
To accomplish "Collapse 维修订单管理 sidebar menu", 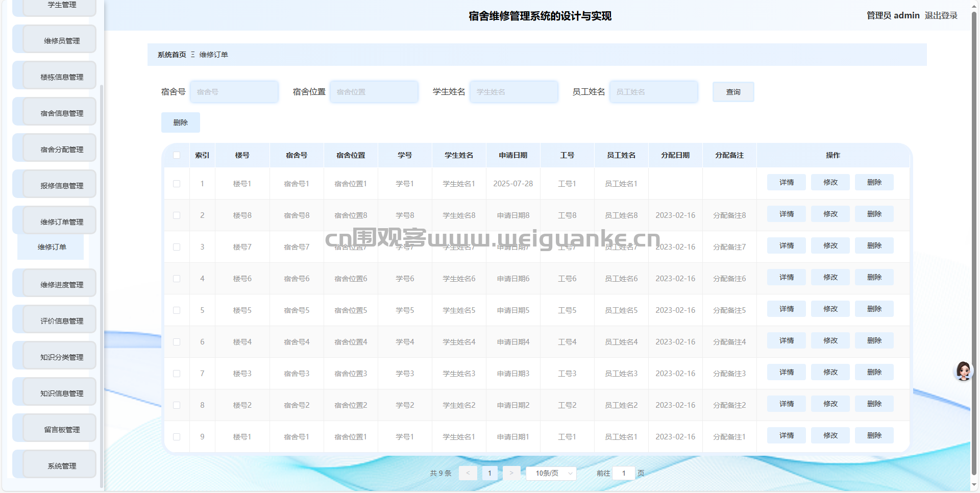I will 55,220.
